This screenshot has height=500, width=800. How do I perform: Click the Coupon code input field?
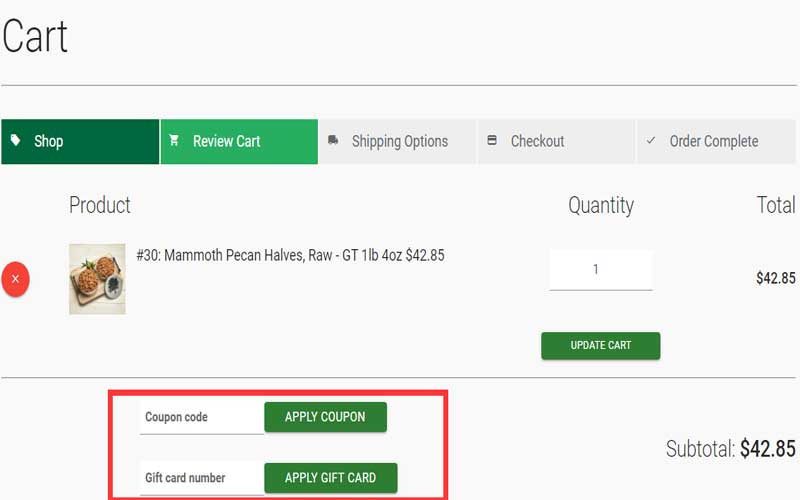202,417
